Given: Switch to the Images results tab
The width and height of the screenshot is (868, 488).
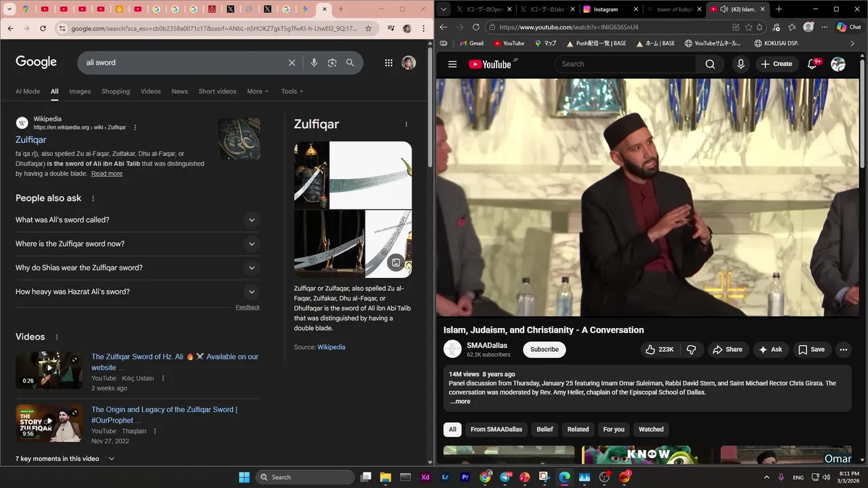Looking at the screenshot, I should point(79,91).
